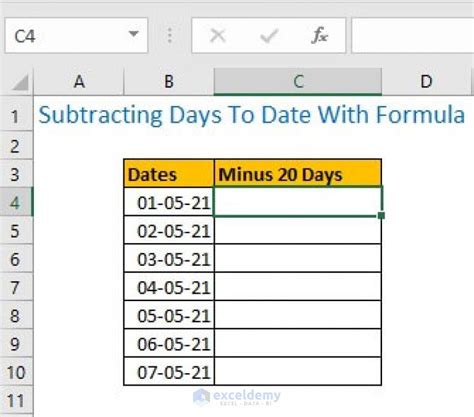
Task: Select column B header
Action: pos(169,82)
